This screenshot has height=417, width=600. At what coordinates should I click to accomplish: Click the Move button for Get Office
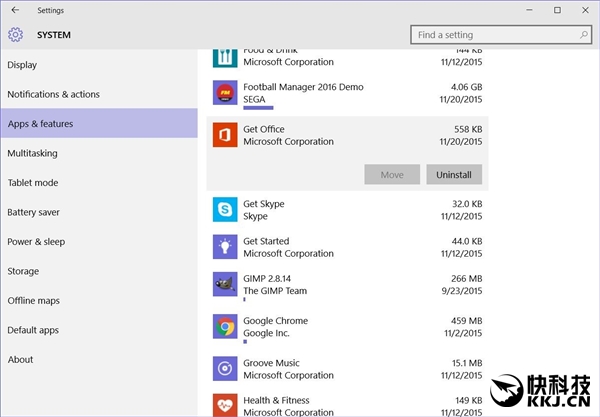(392, 174)
